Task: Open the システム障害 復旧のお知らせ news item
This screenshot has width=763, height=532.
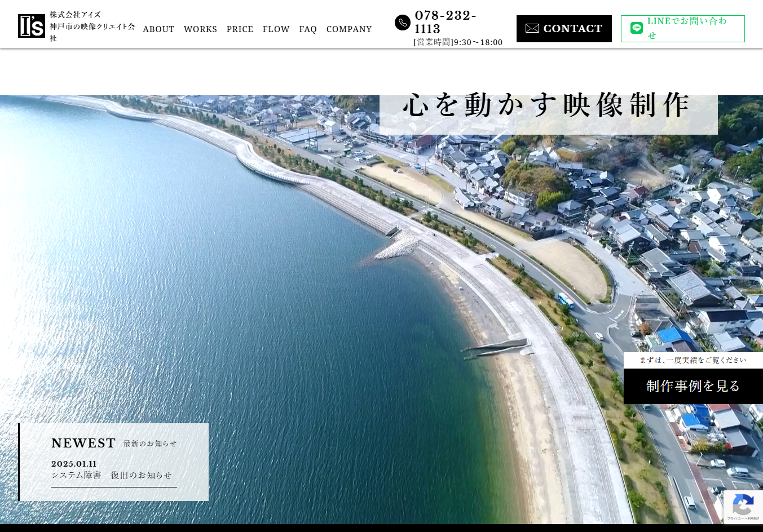Action: [x=112, y=475]
